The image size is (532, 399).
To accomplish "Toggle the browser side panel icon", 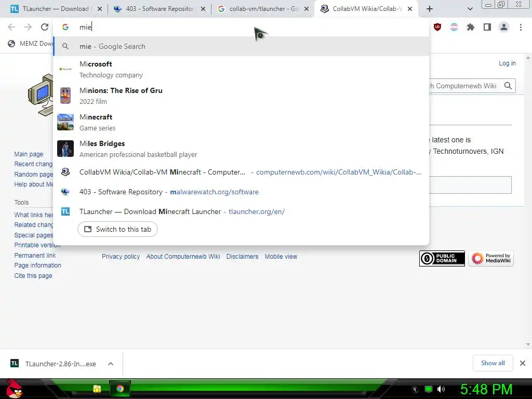I will [x=487, y=27].
